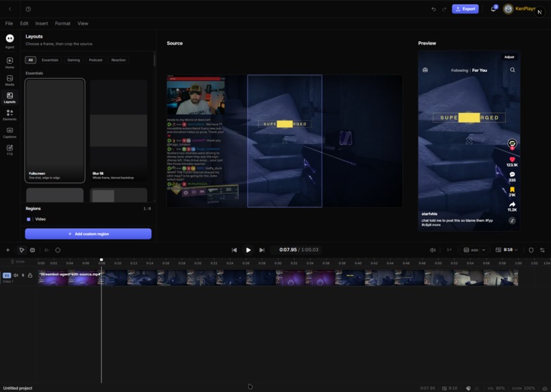This screenshot has height=392, width=551.
Task: Open the Media panel
Action: (x=10, y=81)
